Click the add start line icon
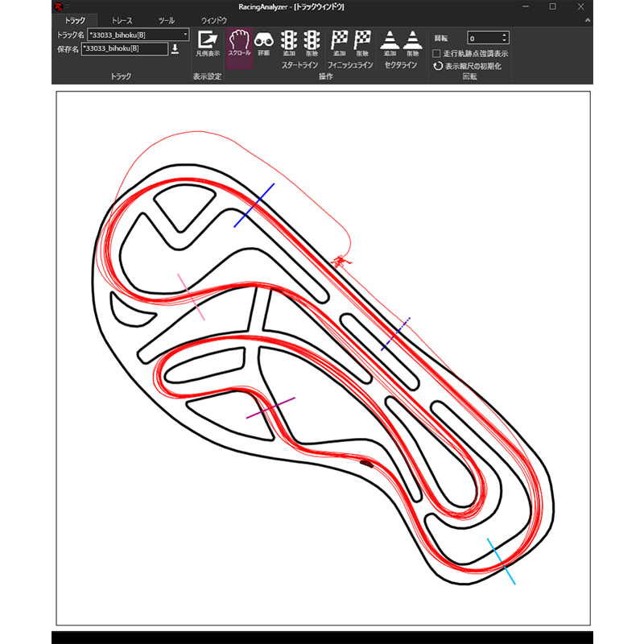 [289, 42]
